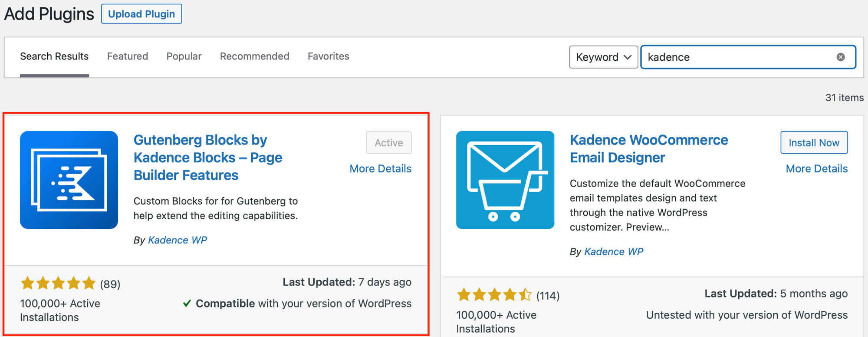Click the green compatibility checkmark
Image resolution: width=868 pixels, height=337 pixels.
pyautogui.click(x=187, y=303)
